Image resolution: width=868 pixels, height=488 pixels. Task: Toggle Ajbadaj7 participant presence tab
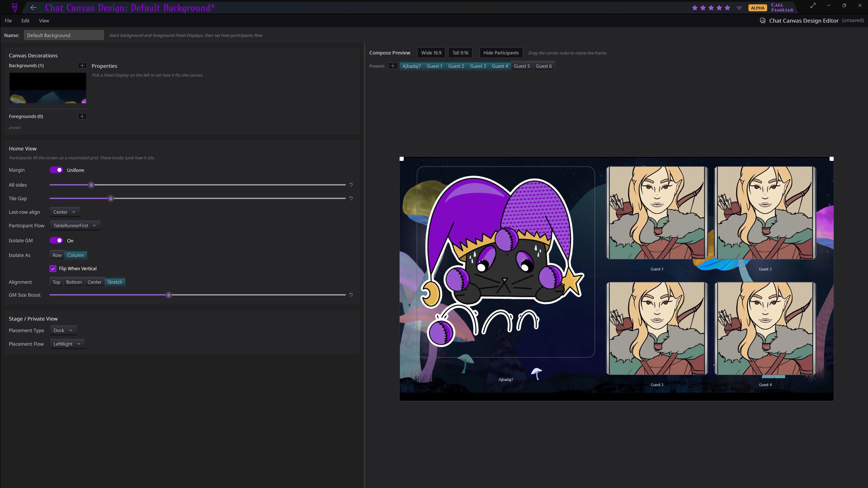(x=411, y=66)
